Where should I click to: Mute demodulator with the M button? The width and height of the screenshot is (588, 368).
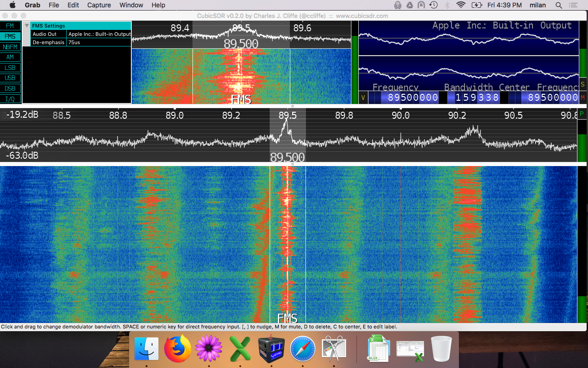click(x=582, y=98)
